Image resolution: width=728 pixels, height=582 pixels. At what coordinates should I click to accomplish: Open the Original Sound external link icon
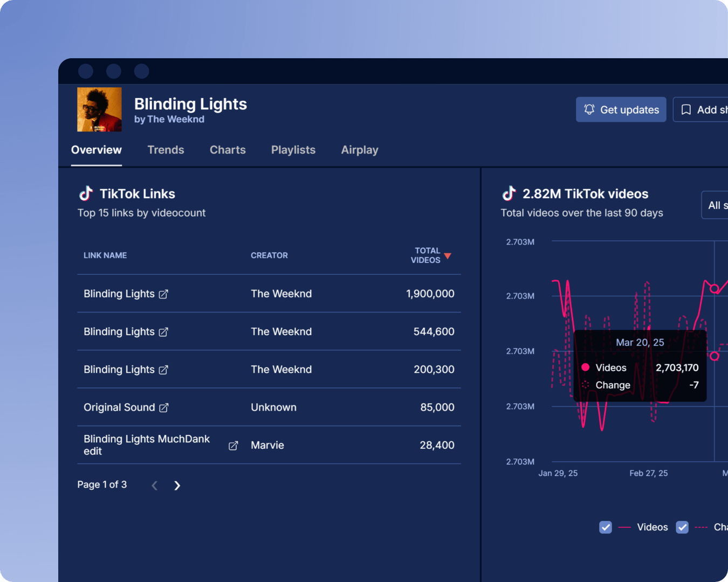164,408
